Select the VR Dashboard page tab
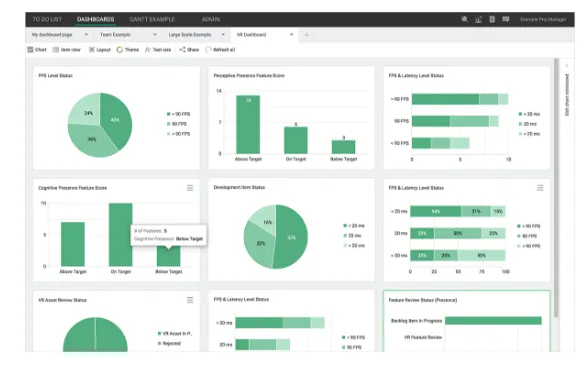The height and width of the screenshot is (381, 588). [251, 34]
